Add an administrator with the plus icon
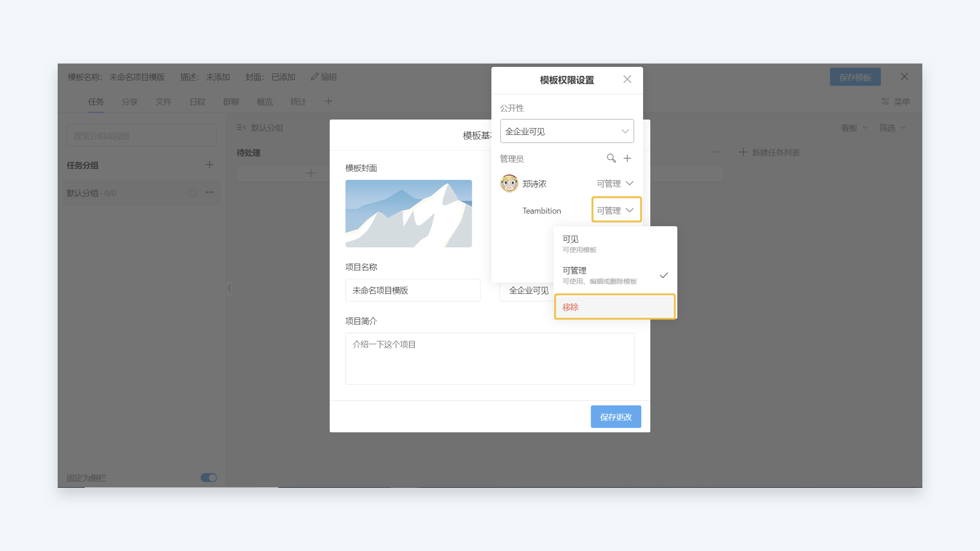Viewport: 980px width, 551px height. [627, 158]
